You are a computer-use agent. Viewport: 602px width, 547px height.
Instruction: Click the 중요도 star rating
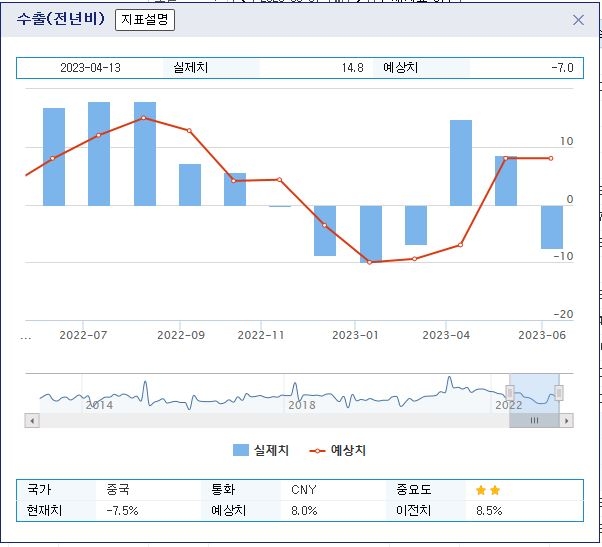click(x=488, y=490)
